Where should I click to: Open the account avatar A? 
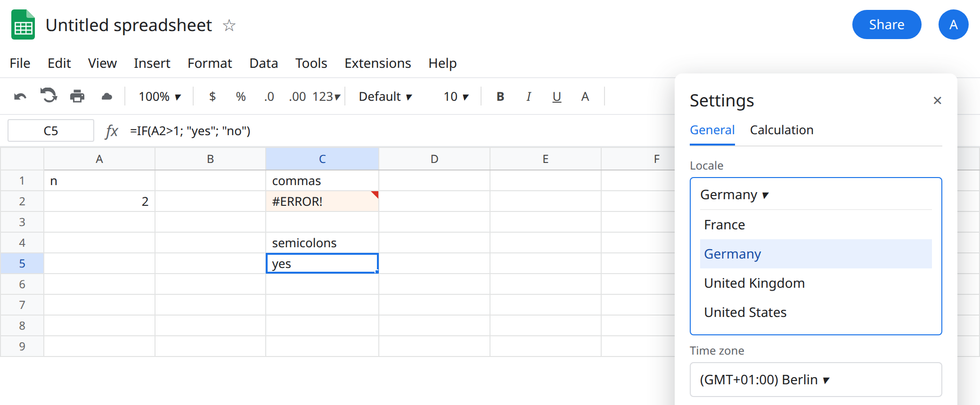tap(953, 24)
